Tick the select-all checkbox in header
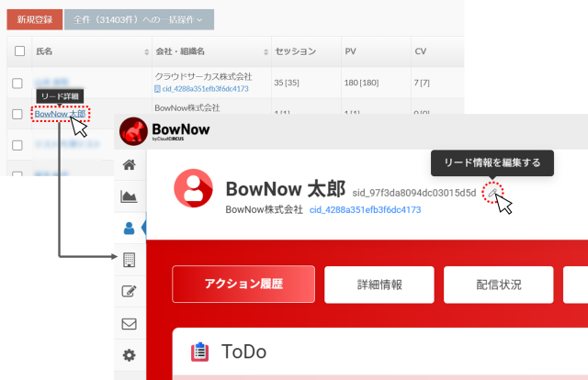Image resolution: width=588 pixels, height=380 pixels. 19,51
